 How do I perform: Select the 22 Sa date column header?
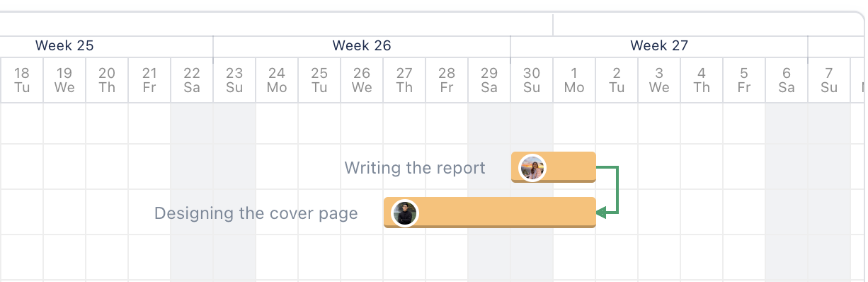[x=192, y=80]
